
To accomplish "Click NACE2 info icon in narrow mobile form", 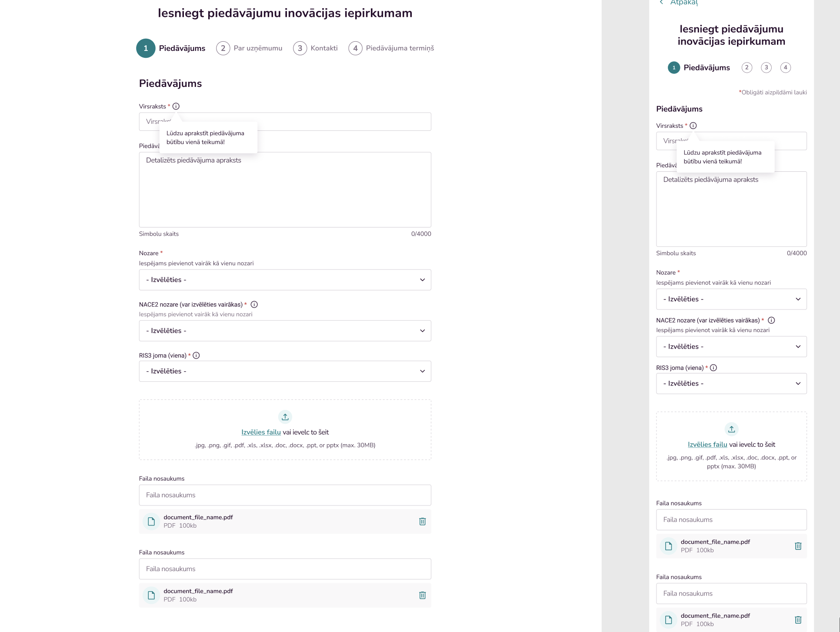I will click(771, 320).
